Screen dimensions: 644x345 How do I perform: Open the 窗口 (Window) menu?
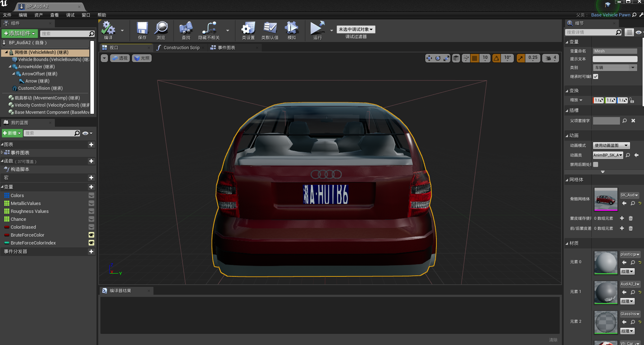pyautogui.click(x=86, y=15)
